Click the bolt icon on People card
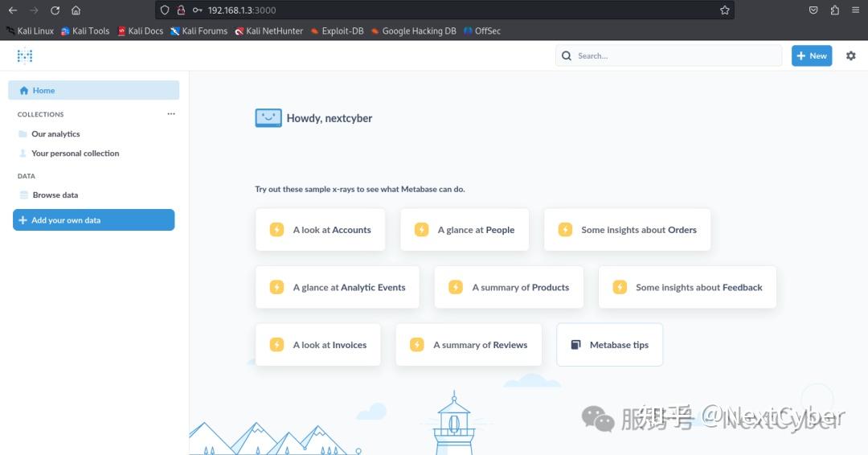 tap(421, 230)
